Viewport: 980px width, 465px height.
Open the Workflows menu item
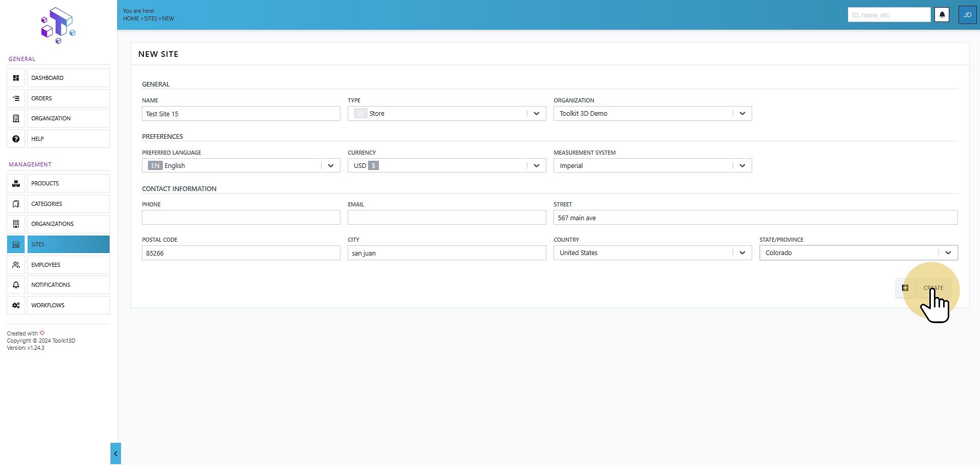point(69,305)
